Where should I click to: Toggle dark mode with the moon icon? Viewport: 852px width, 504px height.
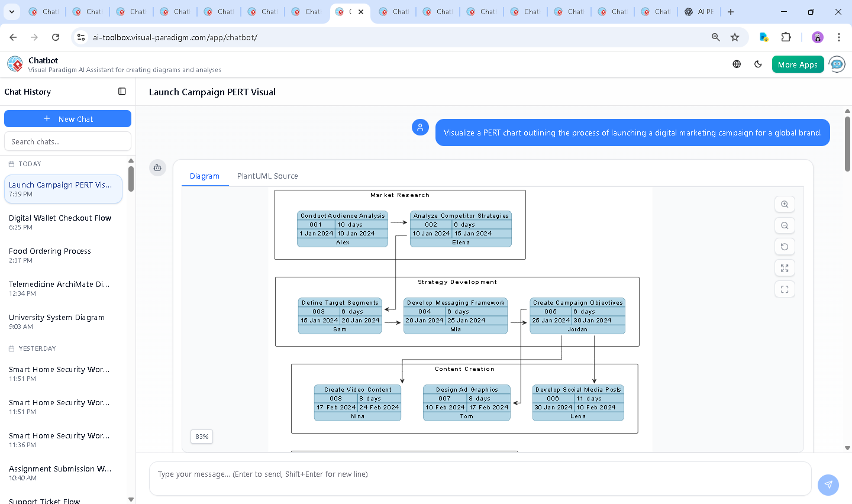[x=758, y=64]
